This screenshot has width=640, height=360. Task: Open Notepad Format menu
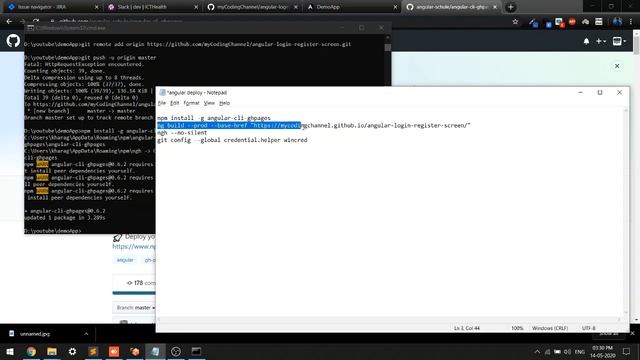(191, 103)
